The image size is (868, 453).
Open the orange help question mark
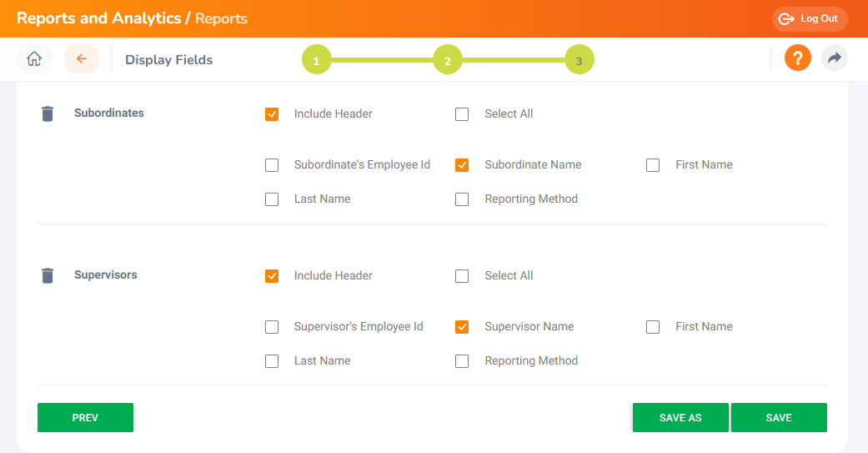coord(798,58)
